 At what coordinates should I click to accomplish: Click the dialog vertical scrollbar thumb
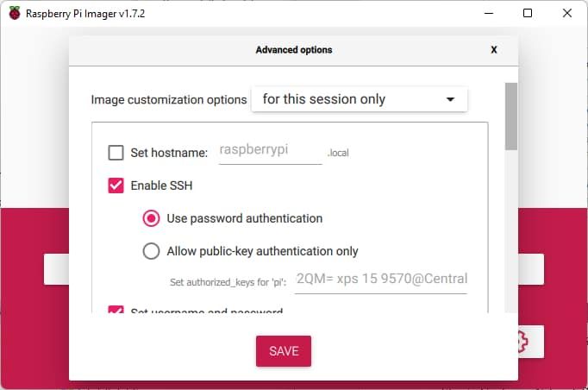point(511,117)
